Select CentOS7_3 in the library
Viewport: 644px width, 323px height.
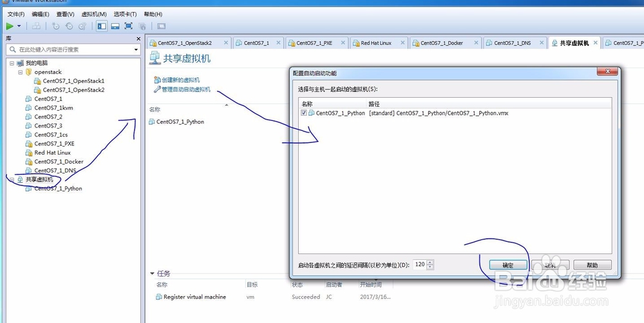(x=48, y=126)
